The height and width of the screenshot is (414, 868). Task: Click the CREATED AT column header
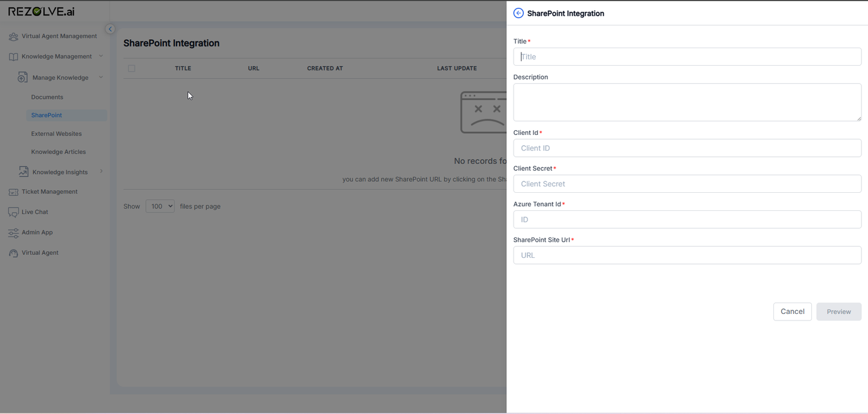coord(325,69)
